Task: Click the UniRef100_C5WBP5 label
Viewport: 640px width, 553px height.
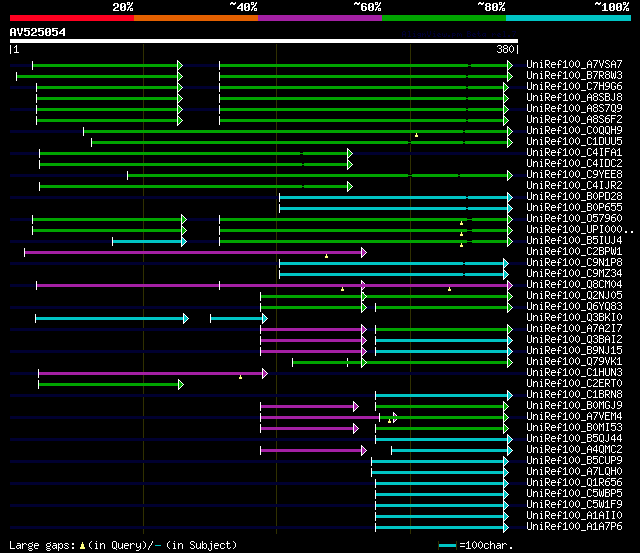Action: pyautogui.click(x=574, y=494)
